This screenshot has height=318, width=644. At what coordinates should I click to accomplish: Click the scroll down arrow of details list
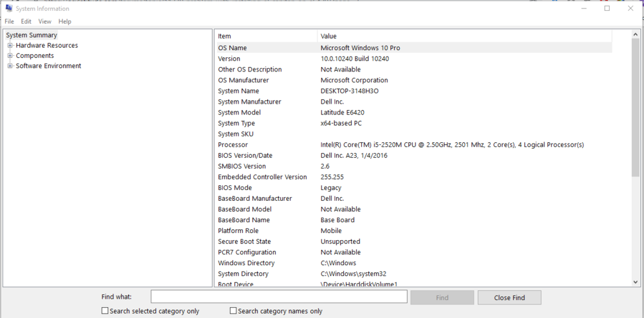coord(636,282)
